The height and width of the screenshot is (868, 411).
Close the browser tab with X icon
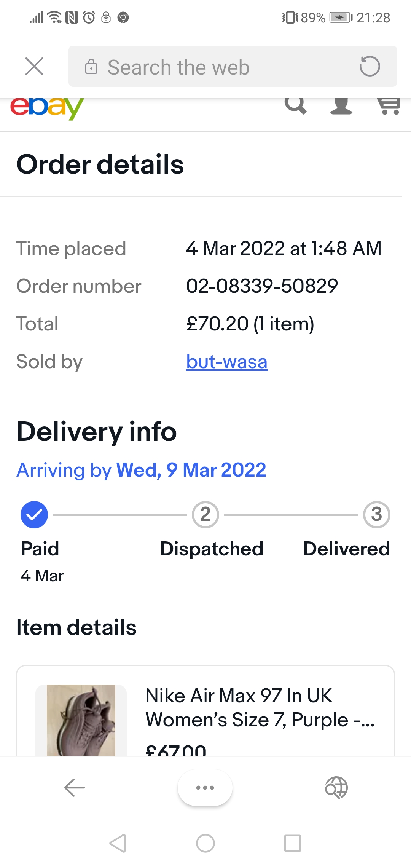click(x=34, y=66)
